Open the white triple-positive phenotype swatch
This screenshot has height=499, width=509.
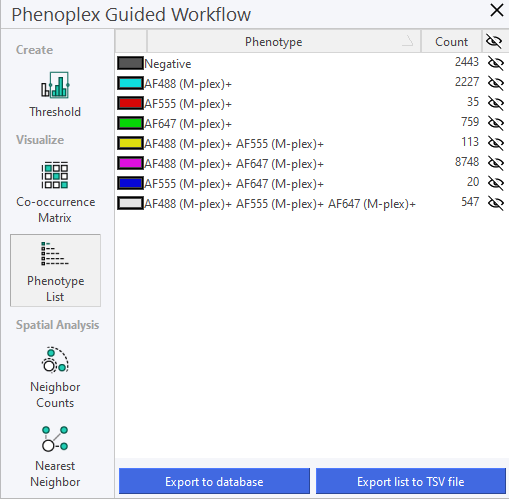(130, 203)
